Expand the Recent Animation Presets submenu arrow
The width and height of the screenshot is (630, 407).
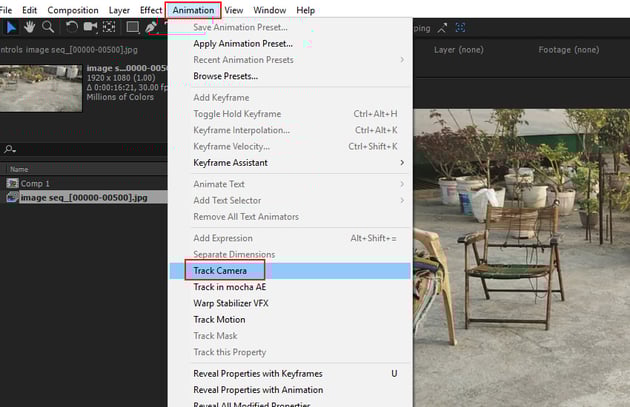click(x=402, y=60)
